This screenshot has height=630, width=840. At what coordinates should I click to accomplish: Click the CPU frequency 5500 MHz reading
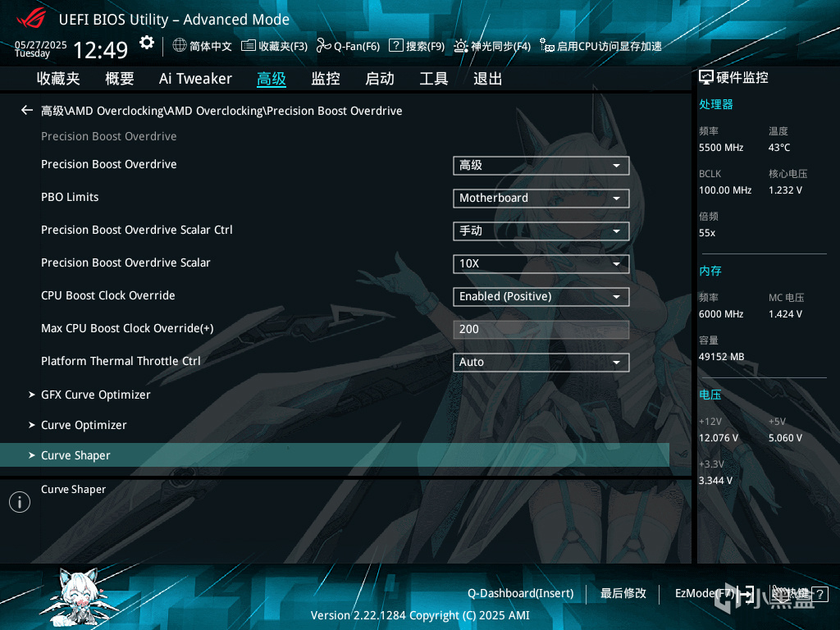tap(721, 148)
